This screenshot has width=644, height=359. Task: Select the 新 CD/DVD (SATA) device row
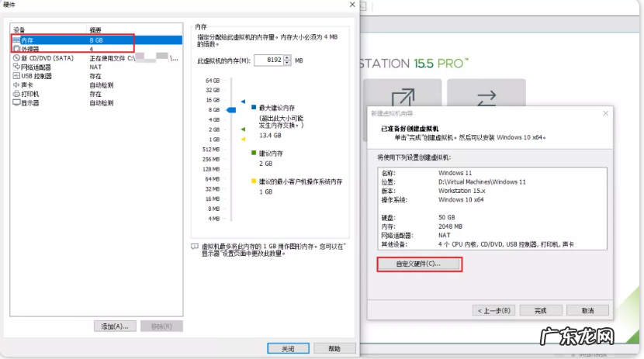tap(97, 58)
